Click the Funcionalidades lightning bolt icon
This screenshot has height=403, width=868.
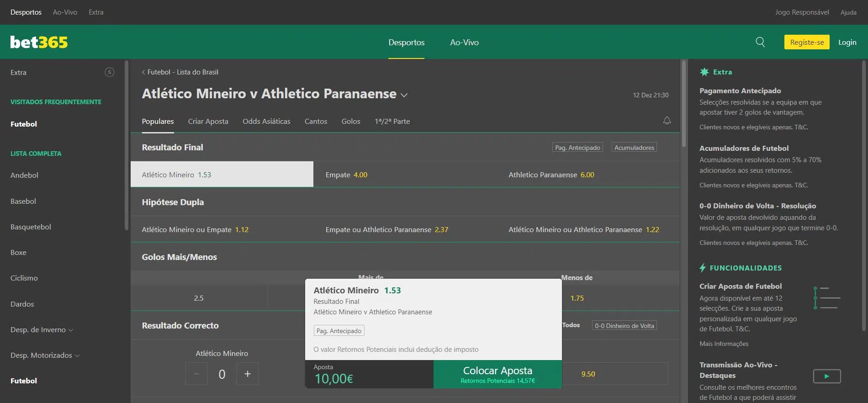pos(703,268)
